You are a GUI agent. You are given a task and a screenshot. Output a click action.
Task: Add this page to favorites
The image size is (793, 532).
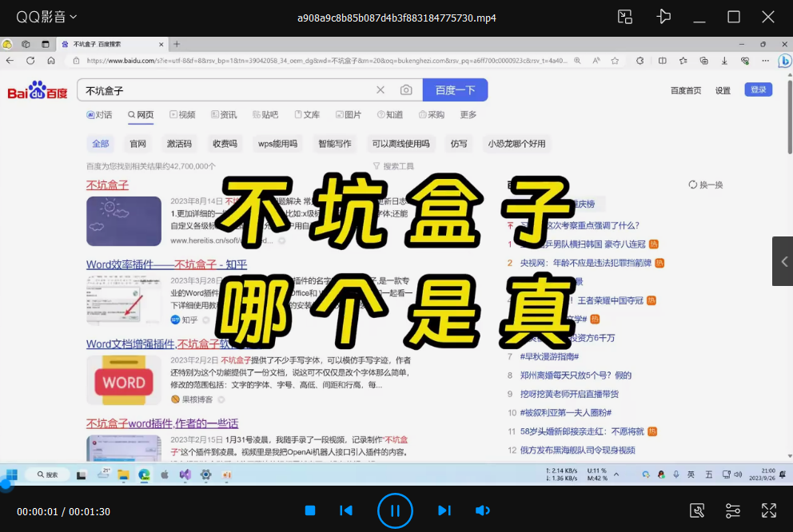615,61
